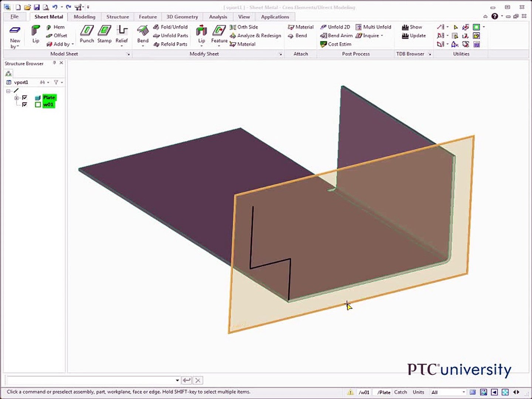
Task: Toggle the w01 workplane checkbox
Action: [25, 105]
